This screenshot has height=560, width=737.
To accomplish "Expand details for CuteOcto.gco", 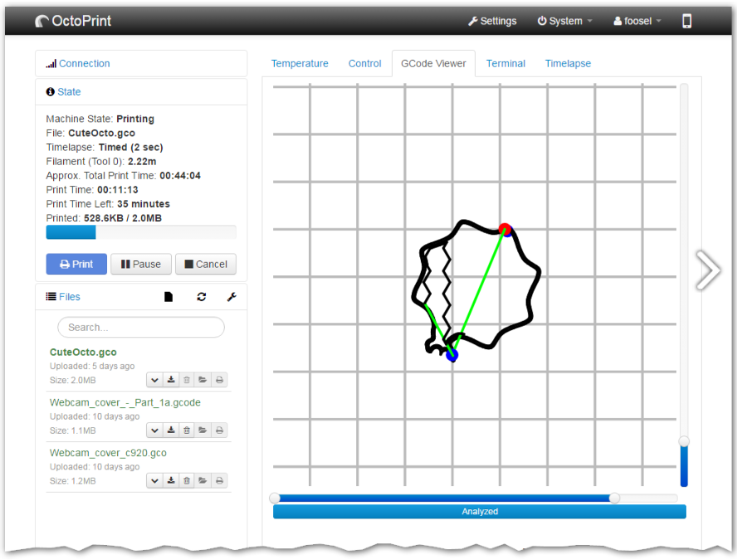I will click(x=155, y=380).
